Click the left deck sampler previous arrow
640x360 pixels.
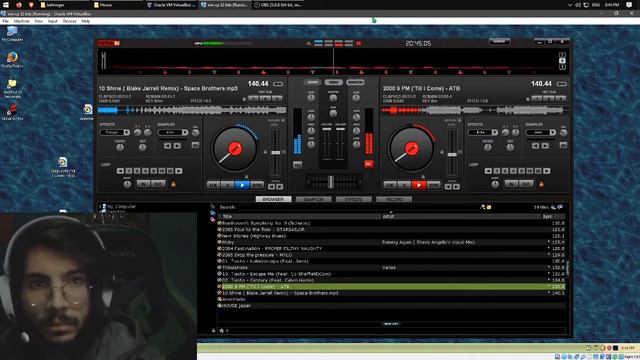coord(167,146)
